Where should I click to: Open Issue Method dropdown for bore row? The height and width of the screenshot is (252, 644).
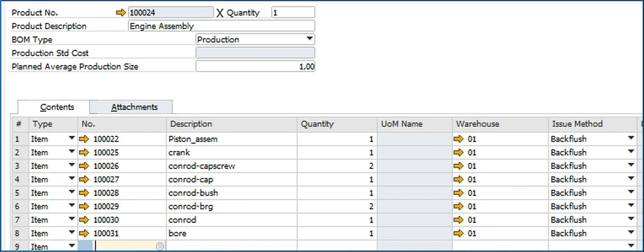(x=631, y=233)
